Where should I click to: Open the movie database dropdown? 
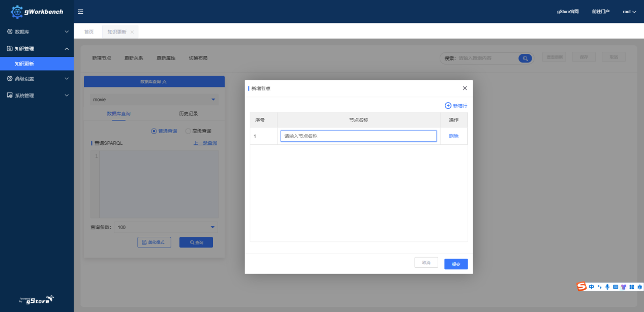[154, 100]
